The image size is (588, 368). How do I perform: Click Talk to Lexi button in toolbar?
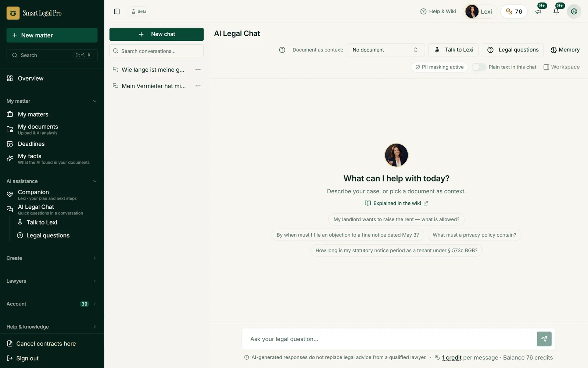click(x=453, y=50)
